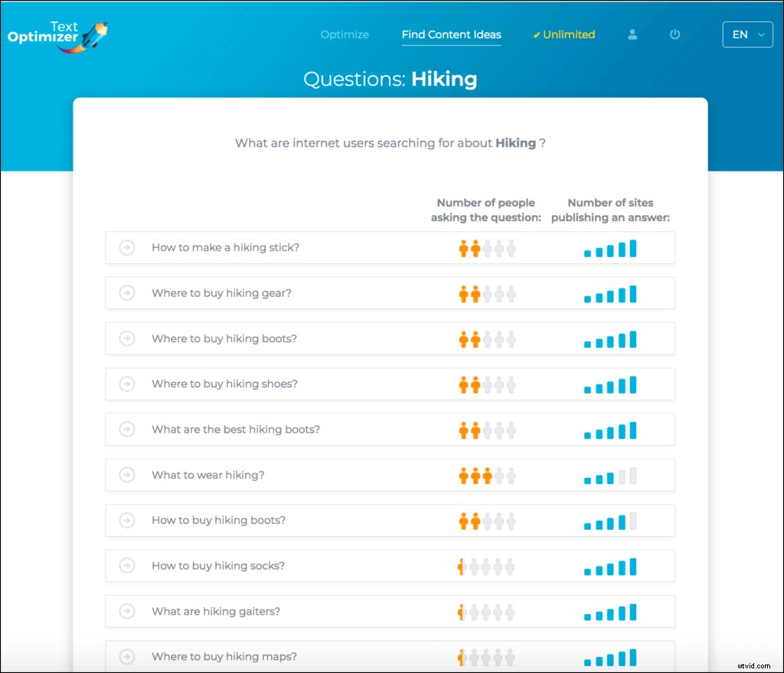The height and width of the screenshot is (673, 784).
Task: Open the Find Content Ideas tab
Action: (x=451, y=34)
